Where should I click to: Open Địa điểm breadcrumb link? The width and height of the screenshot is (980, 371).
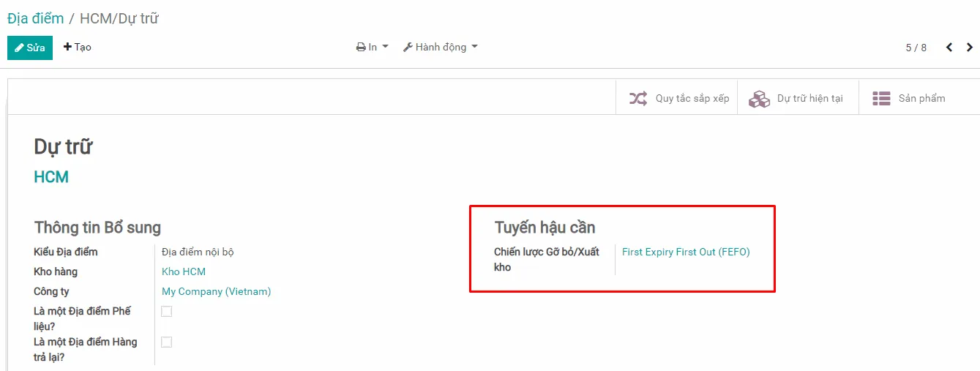pos(35,18)
